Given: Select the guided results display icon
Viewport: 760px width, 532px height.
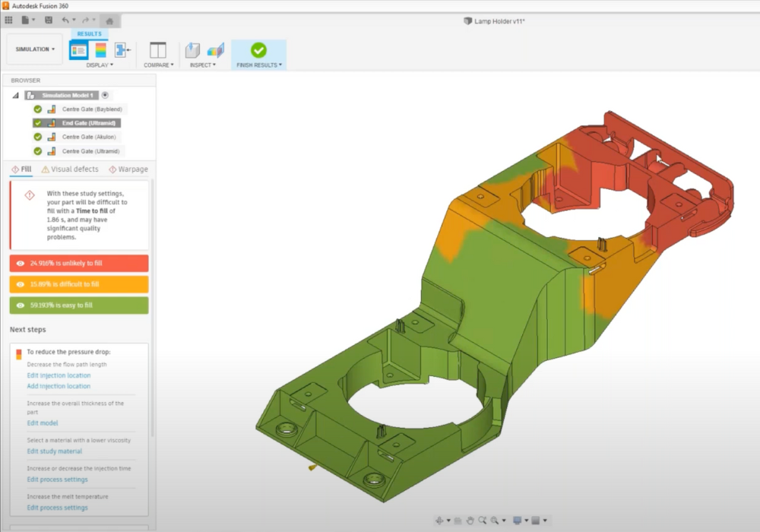Looking at the screenshot, I should 78,50.
